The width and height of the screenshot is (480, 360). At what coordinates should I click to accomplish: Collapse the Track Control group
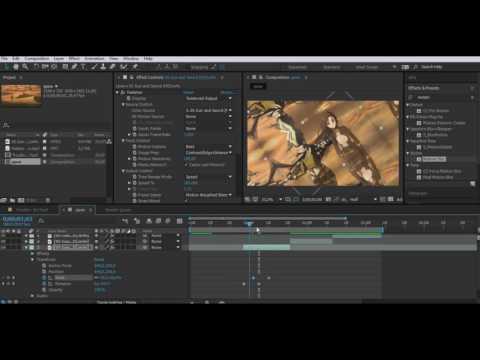point(123,141)
